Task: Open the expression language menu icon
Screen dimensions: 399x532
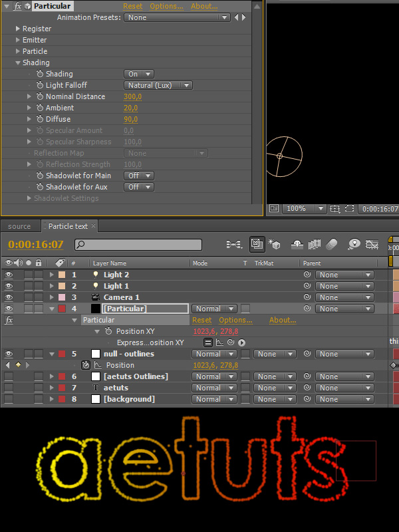Action: [241, 342]
